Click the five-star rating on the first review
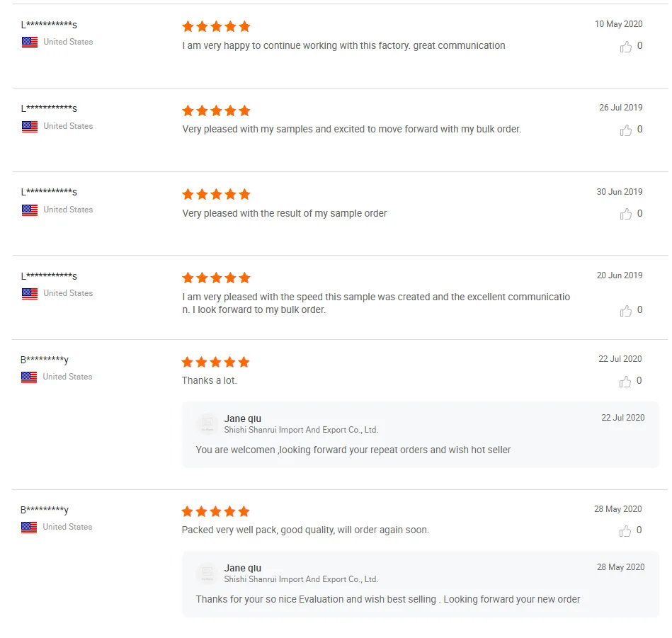This screenshot has height=638, width=672. 216,27
